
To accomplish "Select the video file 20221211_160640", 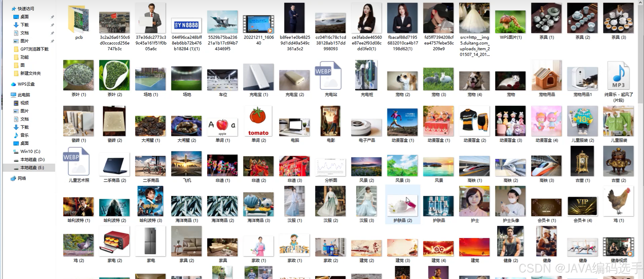I will point(259,24).
